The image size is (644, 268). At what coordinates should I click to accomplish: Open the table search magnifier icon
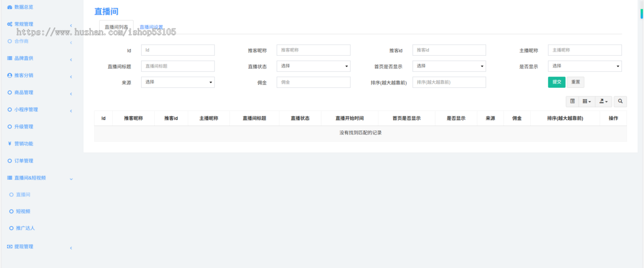click(620, 101)
